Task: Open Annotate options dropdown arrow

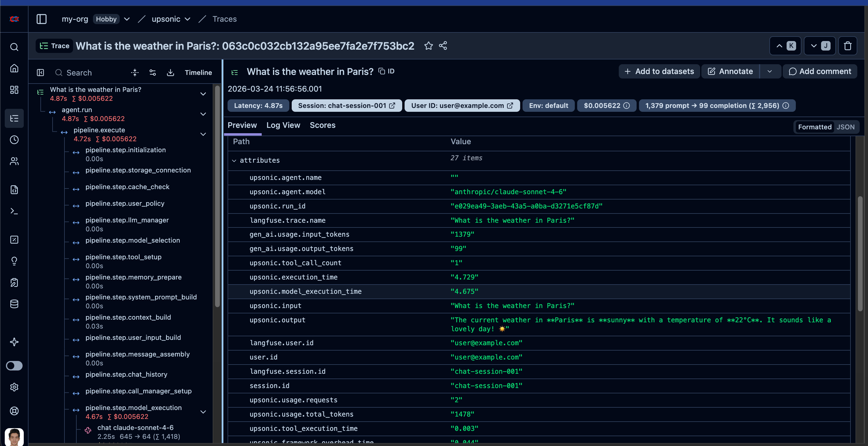Action: click(770, 72)
